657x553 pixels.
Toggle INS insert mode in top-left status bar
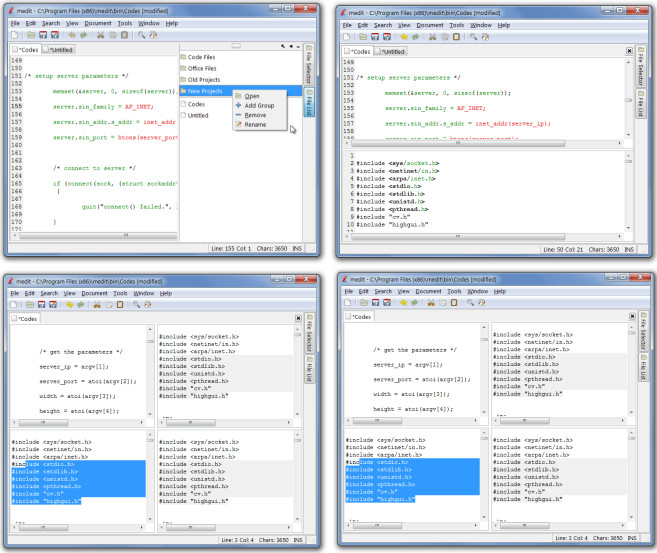click(297, 248)
